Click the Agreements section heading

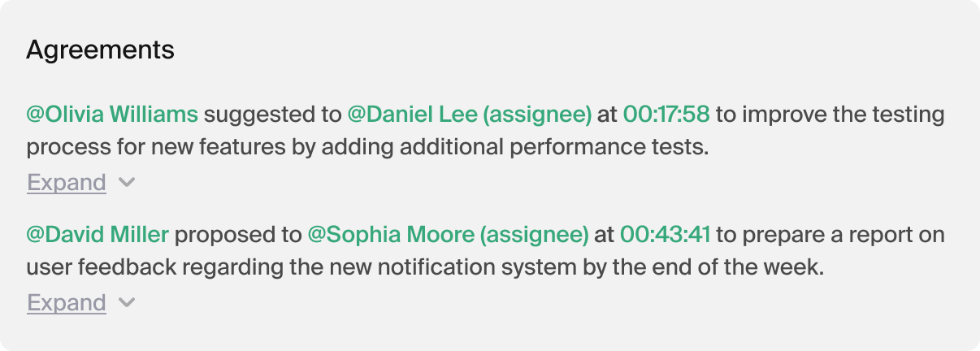101,50
